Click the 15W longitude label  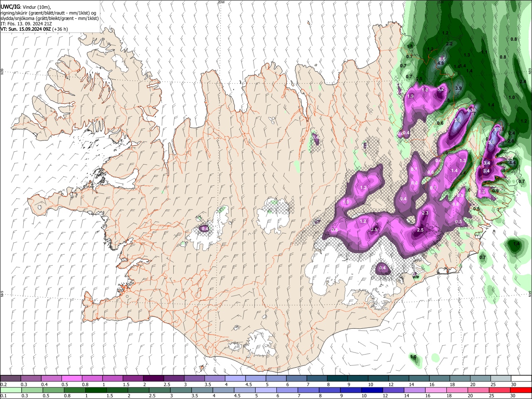[x=440, y=2]
